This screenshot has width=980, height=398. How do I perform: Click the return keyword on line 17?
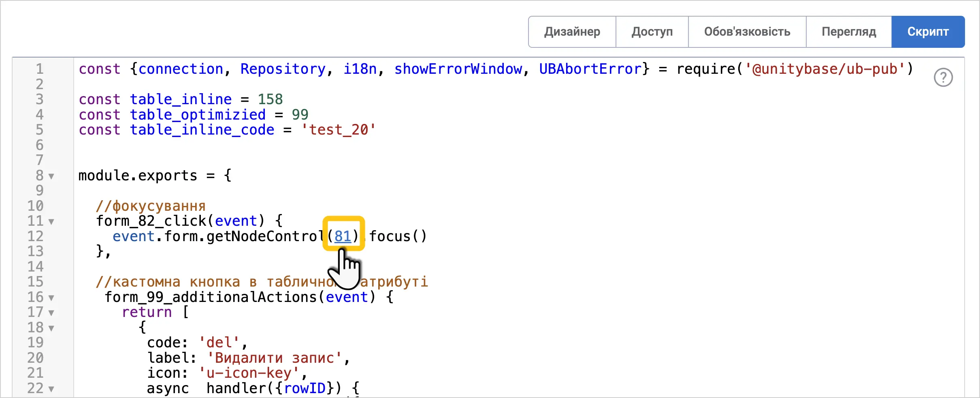(x=147, y=312)
